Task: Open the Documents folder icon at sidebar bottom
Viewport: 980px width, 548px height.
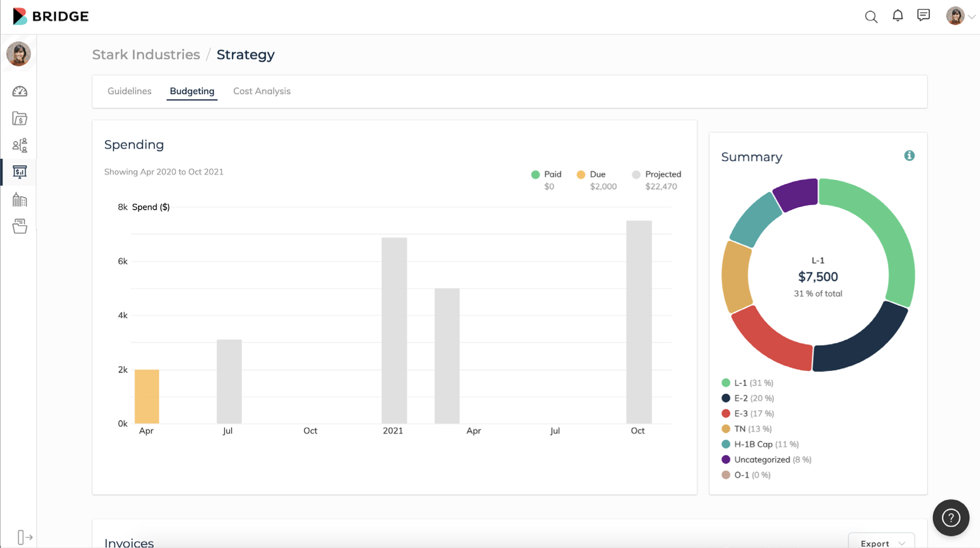Action: click(x=19, y=226)
